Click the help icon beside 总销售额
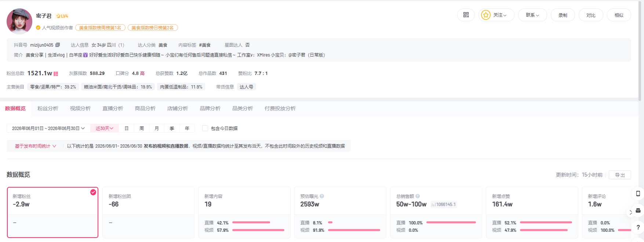644x242 pixels. click(418, 196)
